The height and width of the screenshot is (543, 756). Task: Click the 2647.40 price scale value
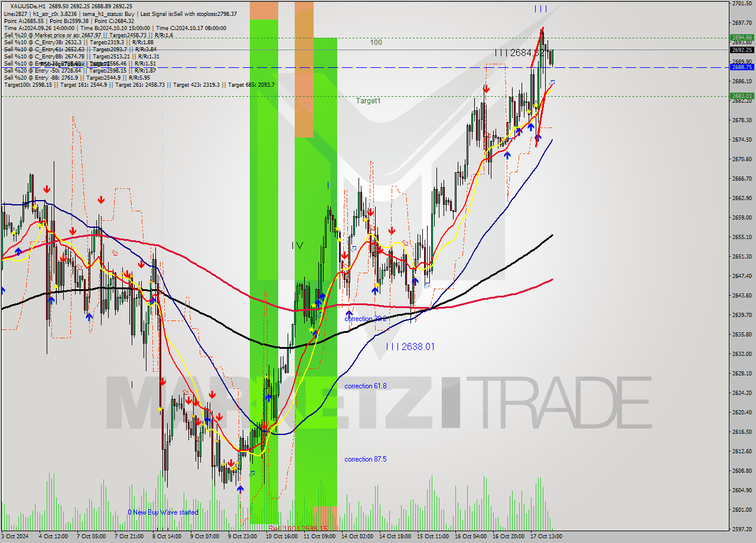pos(741,276)
